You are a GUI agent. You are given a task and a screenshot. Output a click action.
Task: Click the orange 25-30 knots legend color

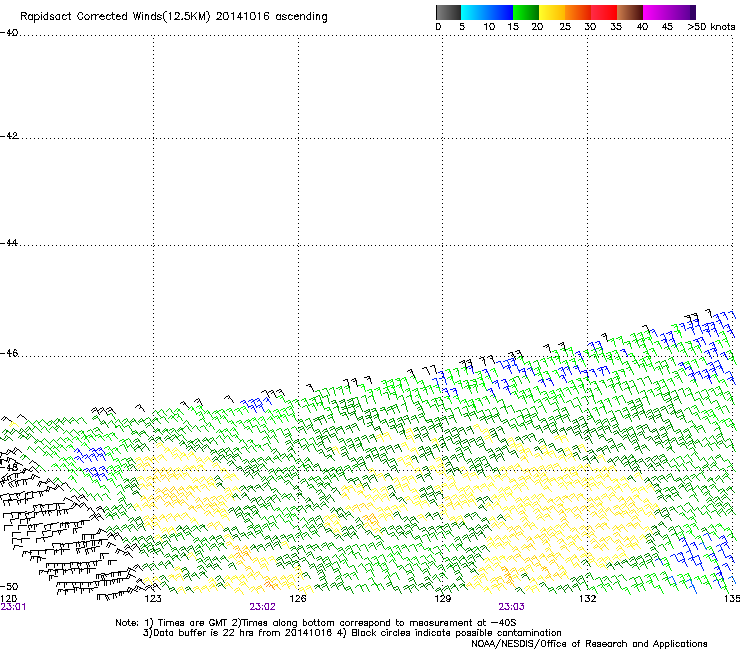coord(578,12)
